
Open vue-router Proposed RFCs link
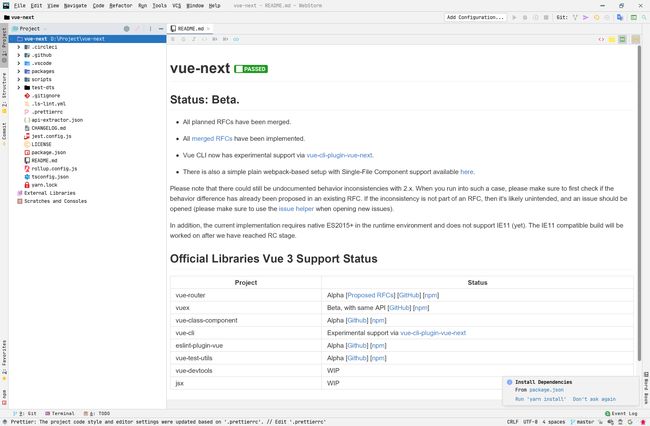pos(370,295)
